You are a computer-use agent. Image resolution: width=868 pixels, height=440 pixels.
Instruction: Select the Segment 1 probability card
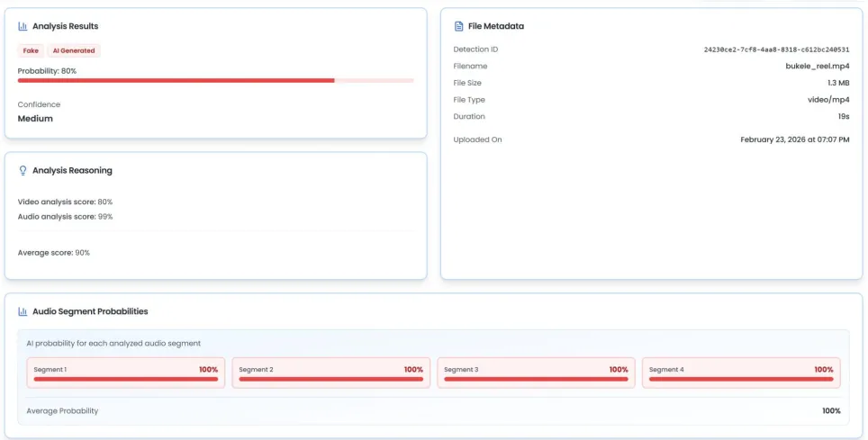pos(126,373)
